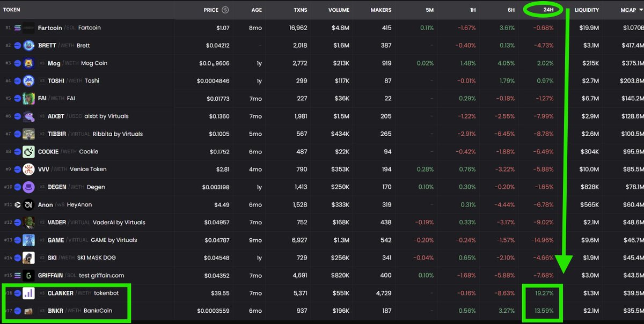
Task: Click the AIXBT token logo
Action: (29, 116)
